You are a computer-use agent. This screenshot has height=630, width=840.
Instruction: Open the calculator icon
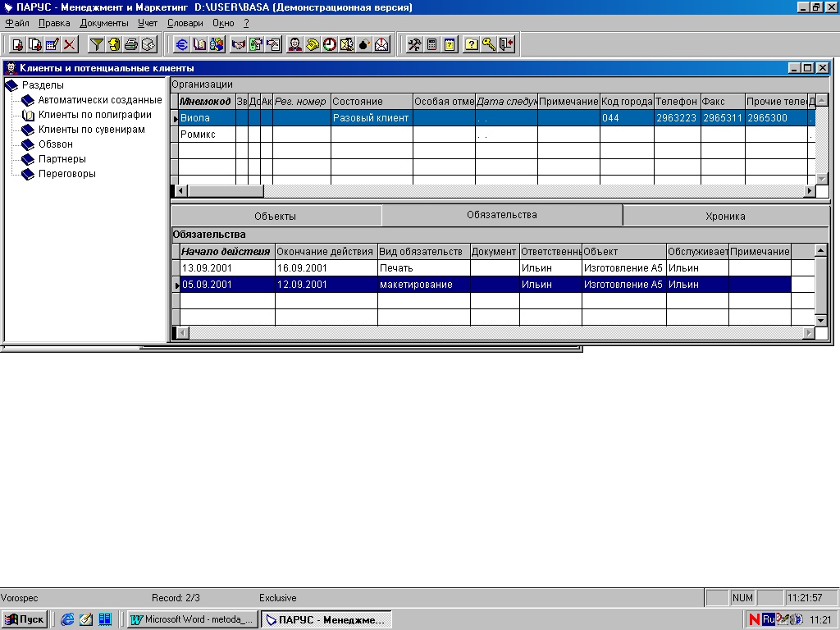click(x=431, y=44)
